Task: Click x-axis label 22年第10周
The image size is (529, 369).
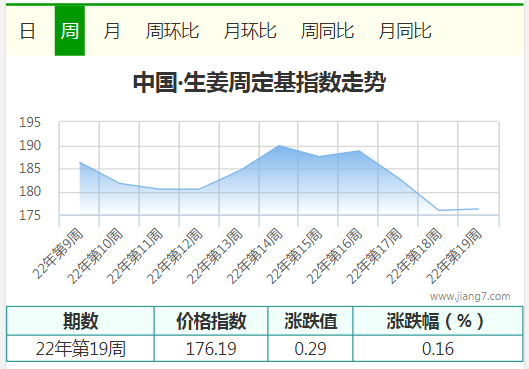Action: pos(95,256)
